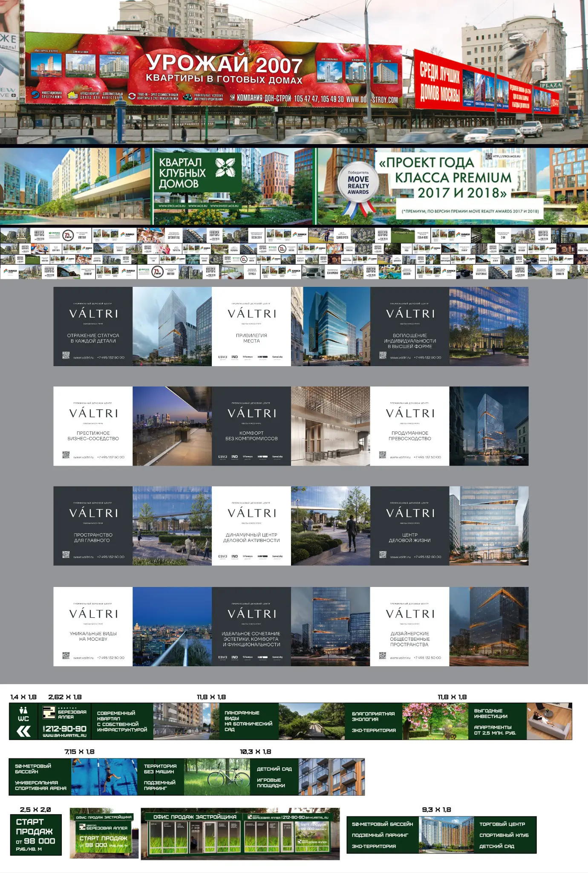Open the apartment complex render in the 9,3 banner

[x=447, y=835]
